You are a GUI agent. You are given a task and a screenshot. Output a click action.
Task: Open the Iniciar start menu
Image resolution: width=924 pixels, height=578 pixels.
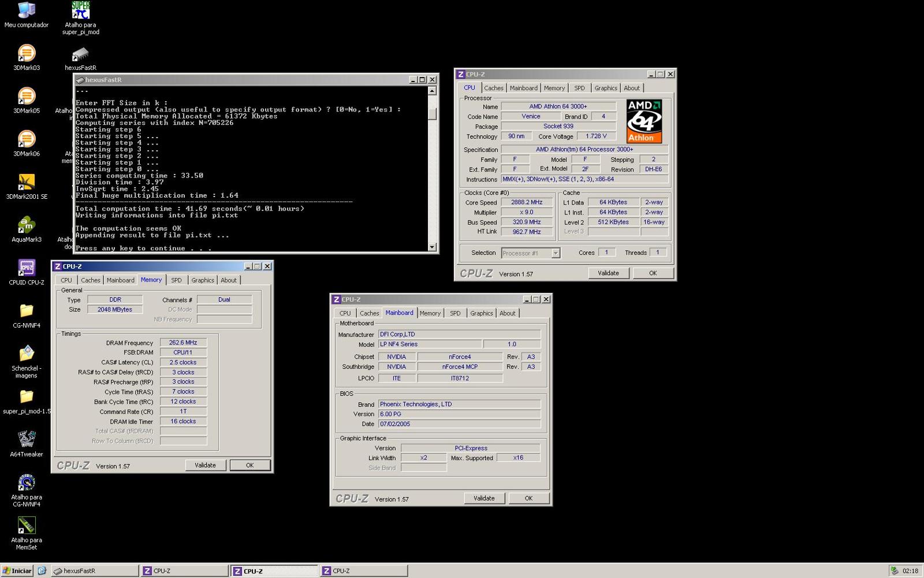(17, 570)
